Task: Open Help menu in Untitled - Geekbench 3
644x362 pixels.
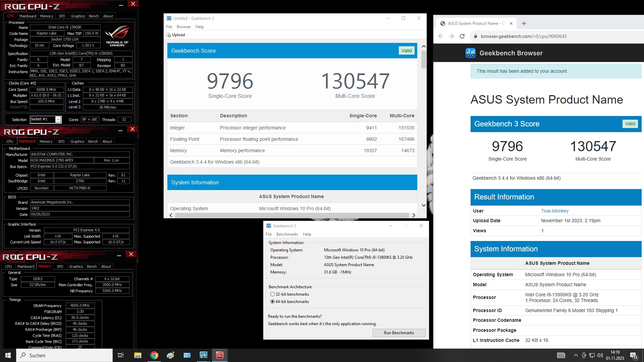Action: click(x=200, y=27)
